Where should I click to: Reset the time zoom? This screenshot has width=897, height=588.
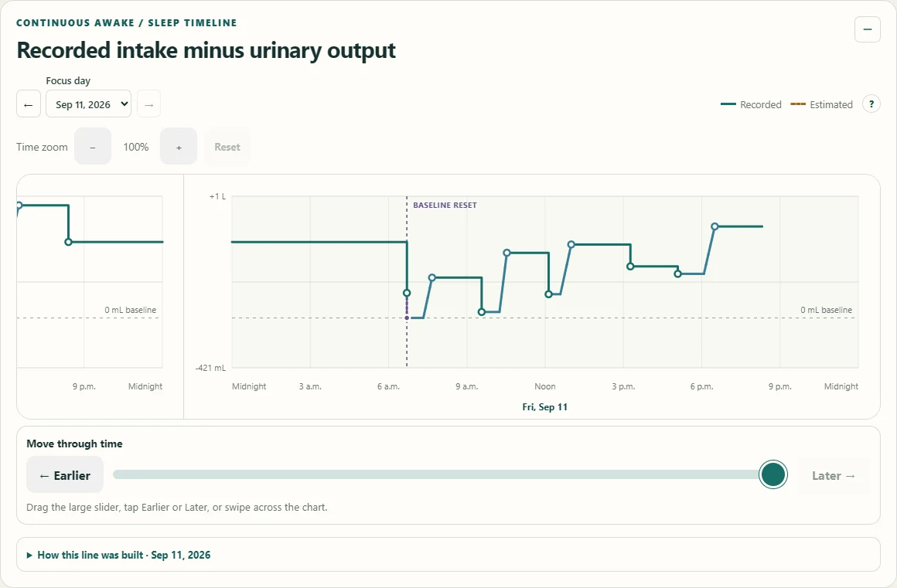coord(227,147)
